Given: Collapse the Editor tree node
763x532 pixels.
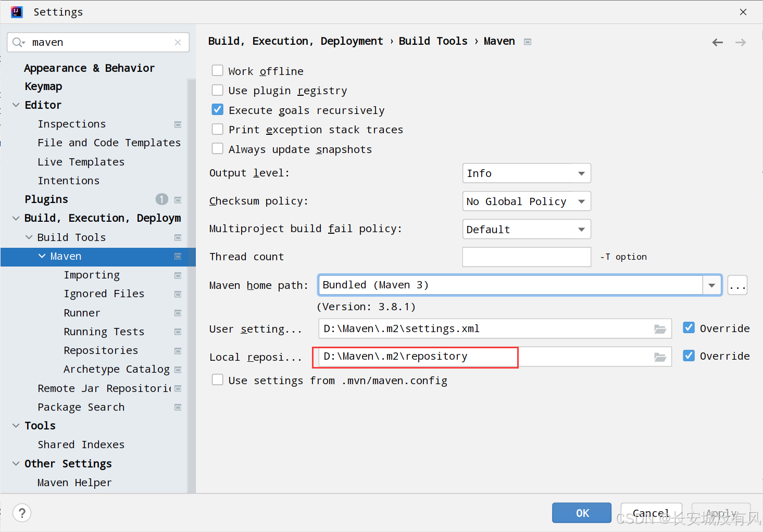Looking at the screenshot, I should [16, 105].
